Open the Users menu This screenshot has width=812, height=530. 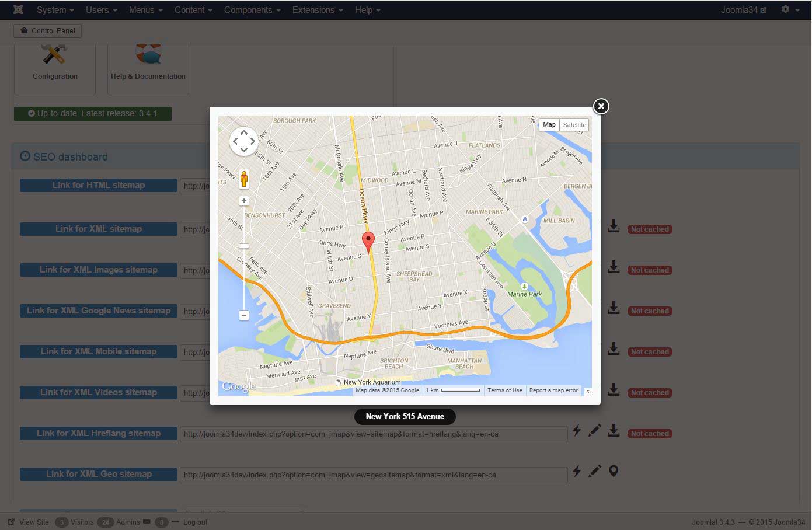click(102, 10)
